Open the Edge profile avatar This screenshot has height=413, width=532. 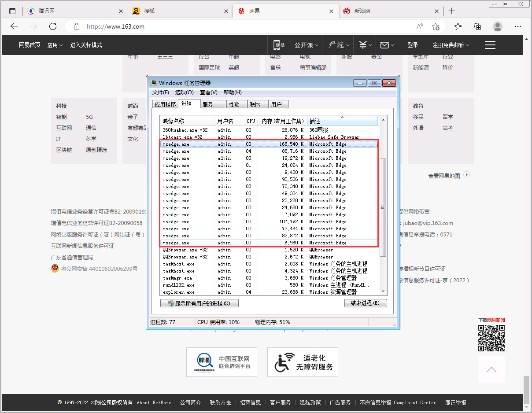pos(498,26)
